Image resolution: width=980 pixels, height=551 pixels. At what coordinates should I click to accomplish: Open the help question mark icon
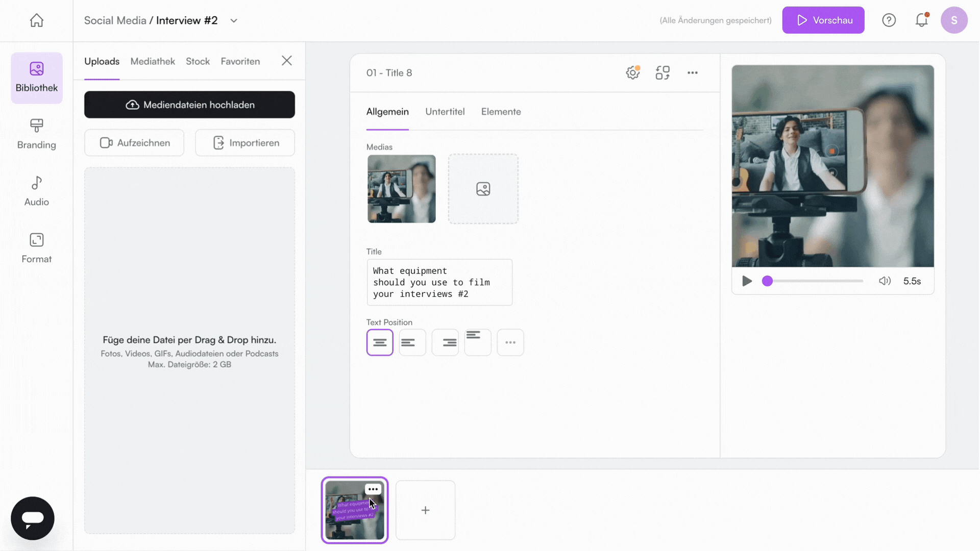coord(889,20)
